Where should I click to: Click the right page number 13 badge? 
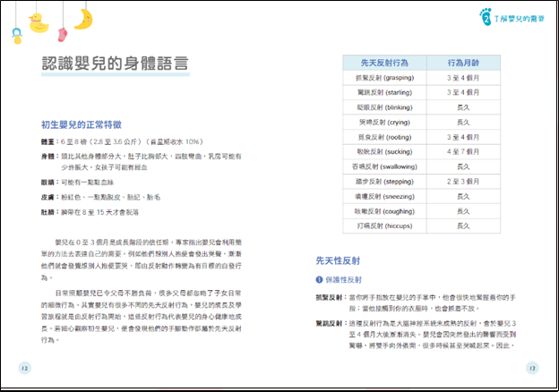pyautogui.click(x=532, y=367)
